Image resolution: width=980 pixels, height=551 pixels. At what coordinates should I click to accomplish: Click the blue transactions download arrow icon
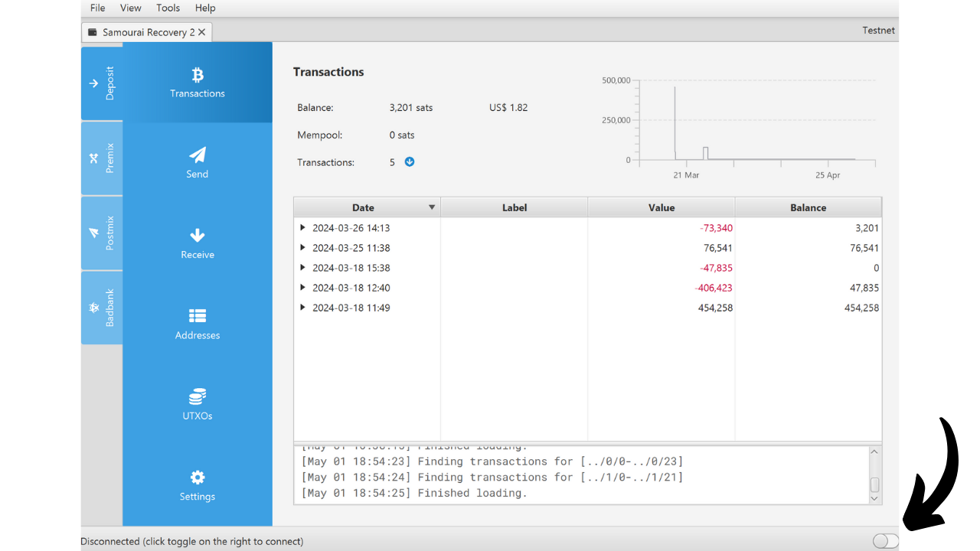(x=410, y=162)
